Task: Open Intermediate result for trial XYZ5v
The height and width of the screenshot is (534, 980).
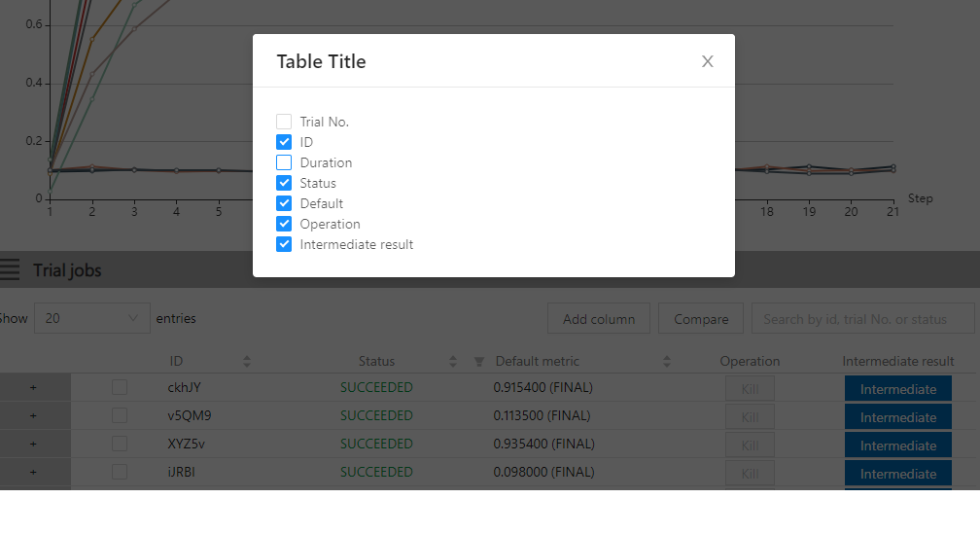Action: (897, 445)
